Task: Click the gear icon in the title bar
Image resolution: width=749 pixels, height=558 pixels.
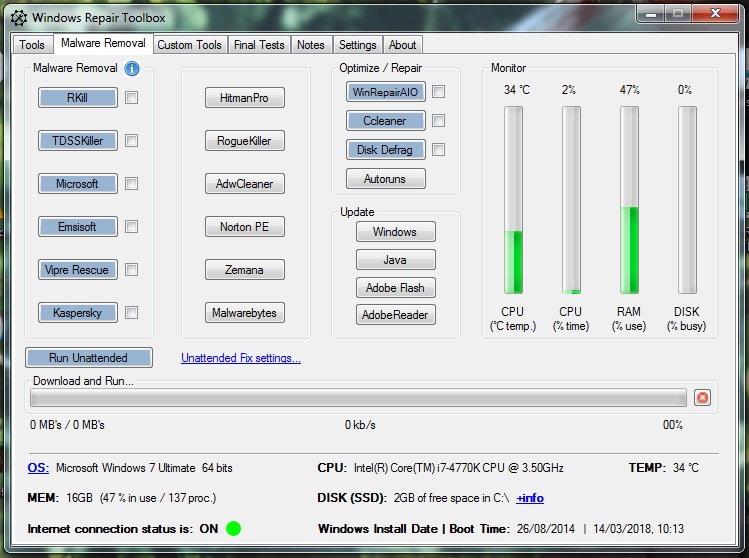Action: coord(18,17)
